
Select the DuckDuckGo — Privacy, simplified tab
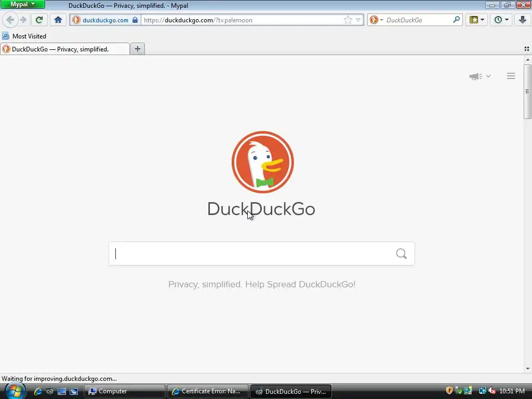coord(65,49)
